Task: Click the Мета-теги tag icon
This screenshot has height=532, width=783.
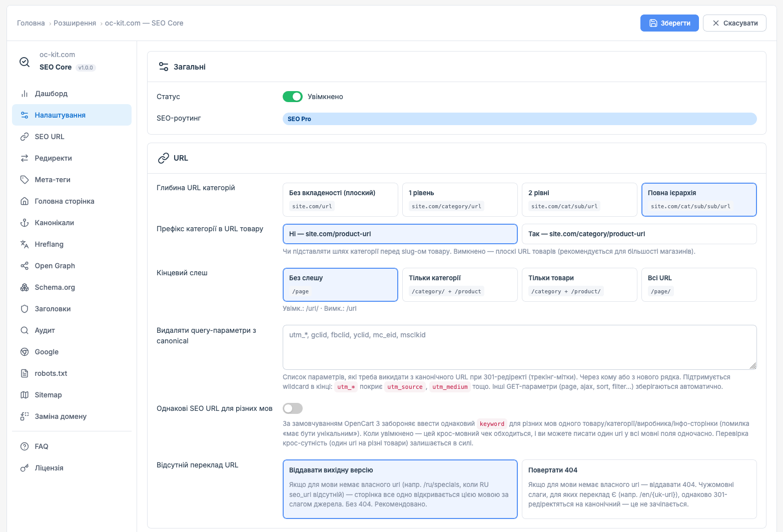Action: [x=25, y=180]
